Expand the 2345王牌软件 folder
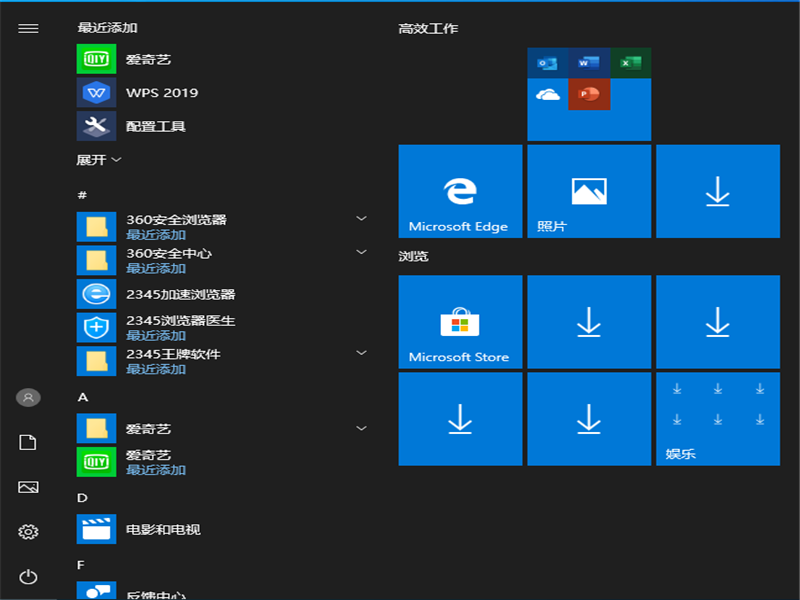The height and width of the screenshot is (600, 800). click(x=362, y=352)
